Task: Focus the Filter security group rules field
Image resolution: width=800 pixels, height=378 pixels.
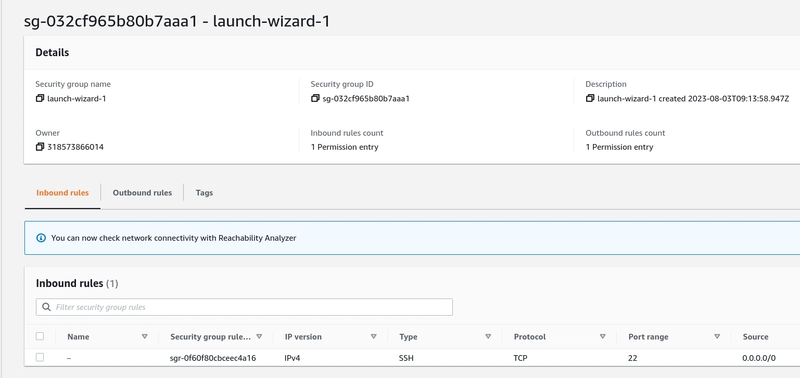Action: pyautogui.click(x=244, y=307)
